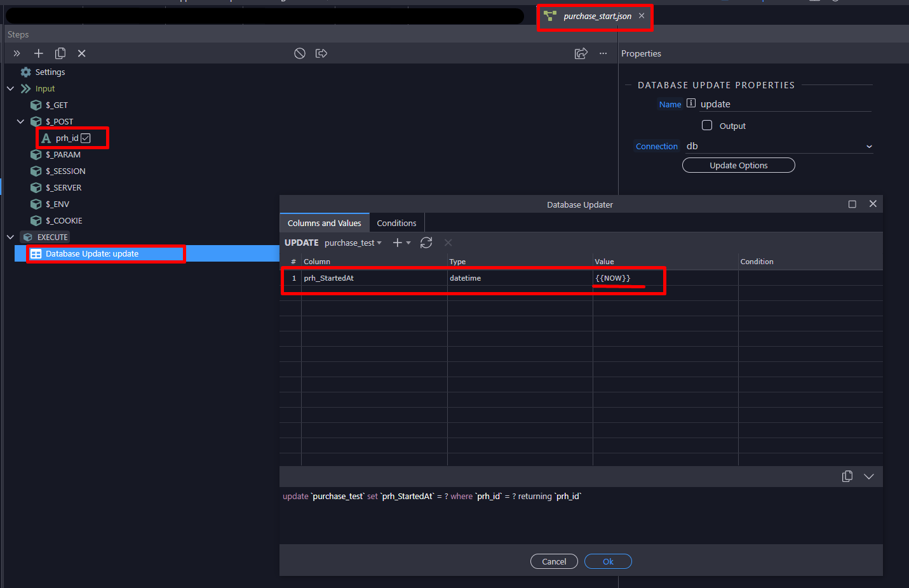Click the copy query icon above SQL preview

[x=847, y=476]
